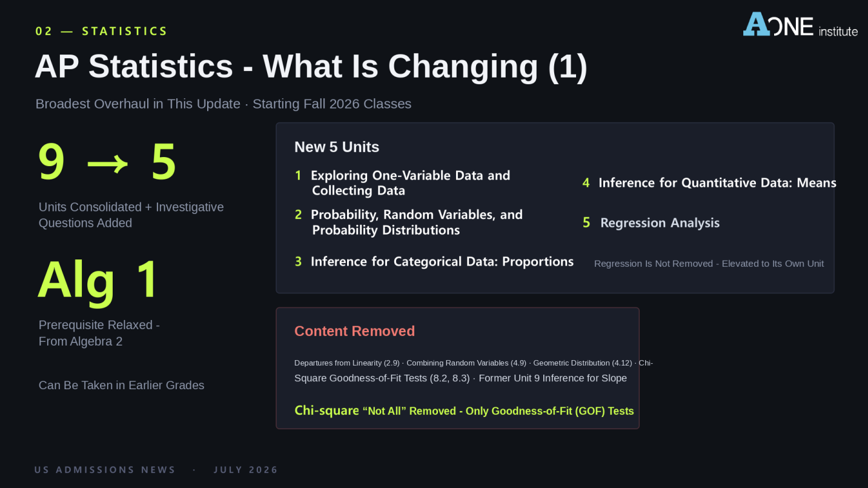Click unit 4 'Inference for Quantitative Data: Means'
The width and height of the screenshot is (868, 488).
point(709,182)
